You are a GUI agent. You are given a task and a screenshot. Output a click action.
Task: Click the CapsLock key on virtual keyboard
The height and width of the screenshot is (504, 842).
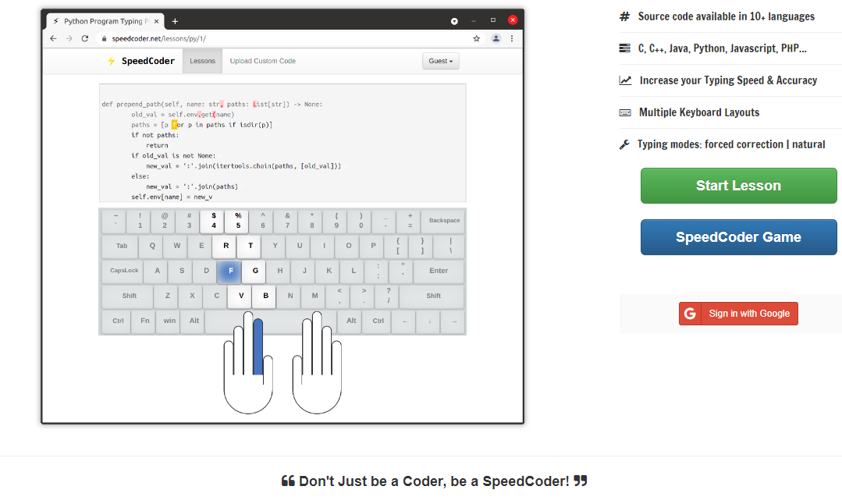[124, 271]
